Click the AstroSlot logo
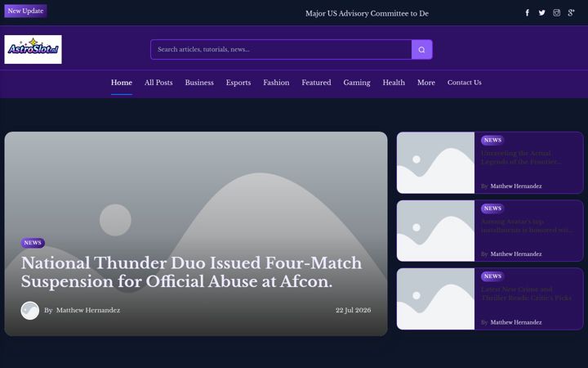The height and width of the screenshot is (368, 588). [x=33, y=50]
